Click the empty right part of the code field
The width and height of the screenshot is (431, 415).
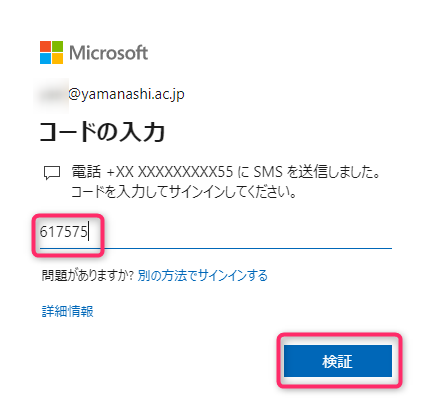(x=247, y=232)
